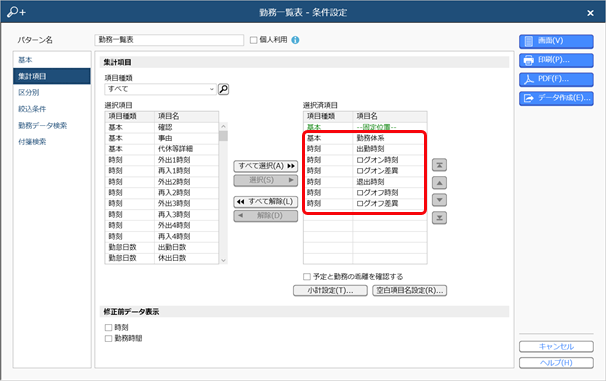The image size is (606, 381).
Task: Select 出勤日数 row in the list
Action: (x=162, y=247)
